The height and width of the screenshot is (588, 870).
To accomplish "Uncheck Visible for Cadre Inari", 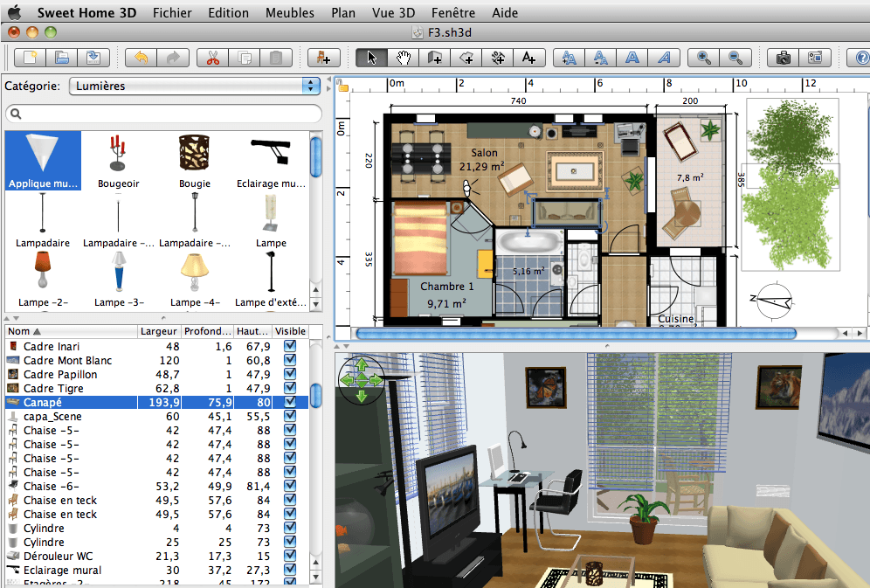I will click(290, 347).
